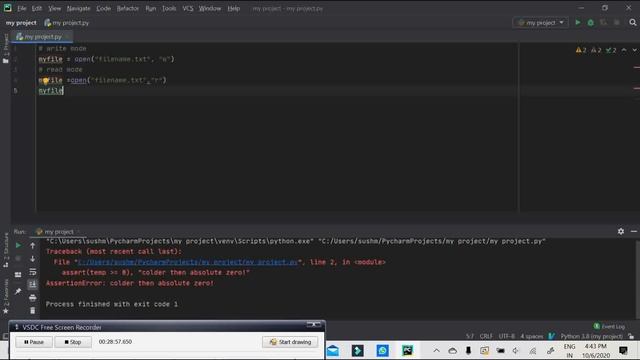Click the PyCharm taskbar icon
640x360 pixels.
click(x=407, y=351)
